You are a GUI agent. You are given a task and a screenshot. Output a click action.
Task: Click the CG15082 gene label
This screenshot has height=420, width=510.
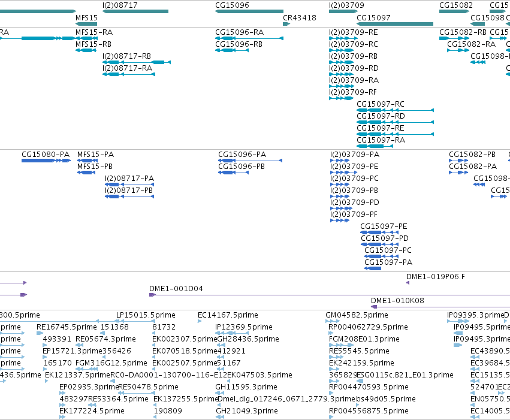456,5
